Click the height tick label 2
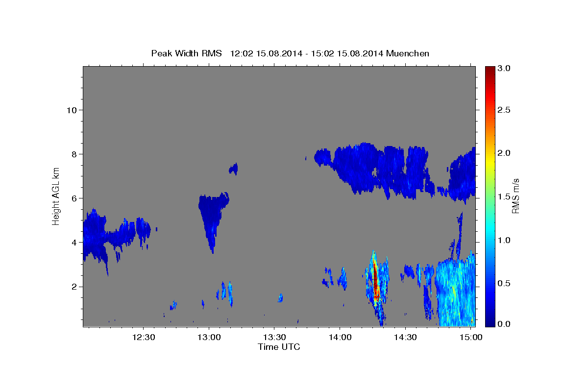 74,286
